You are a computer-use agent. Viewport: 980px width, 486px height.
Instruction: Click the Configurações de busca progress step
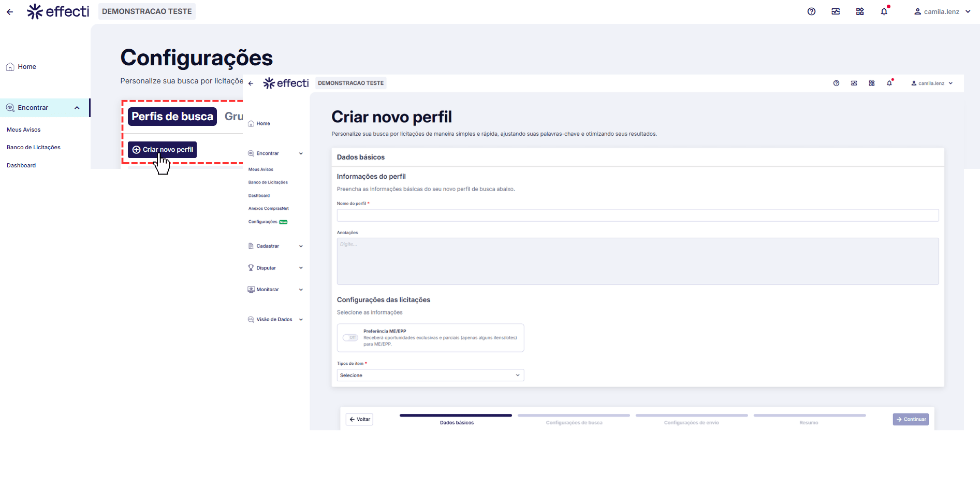tap(574, 419)
